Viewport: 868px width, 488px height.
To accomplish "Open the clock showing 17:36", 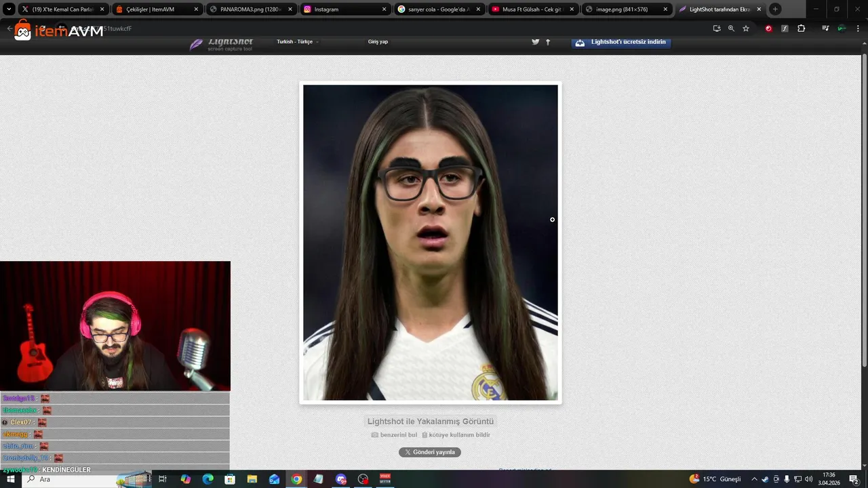I will tap(829, 479).
